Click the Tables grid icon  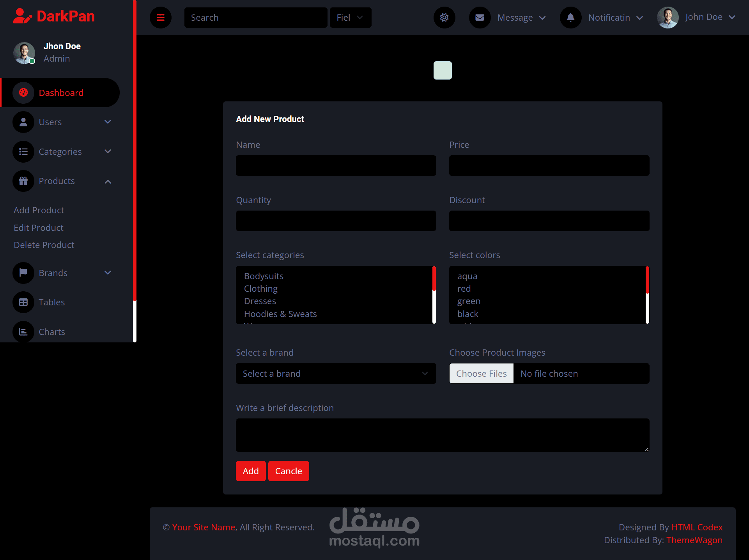[x=23, y=302]
